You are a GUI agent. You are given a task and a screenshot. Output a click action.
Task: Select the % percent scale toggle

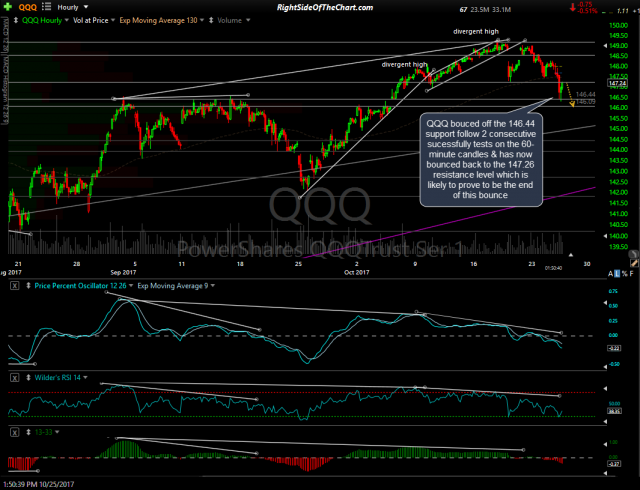(x=624, y=274)
